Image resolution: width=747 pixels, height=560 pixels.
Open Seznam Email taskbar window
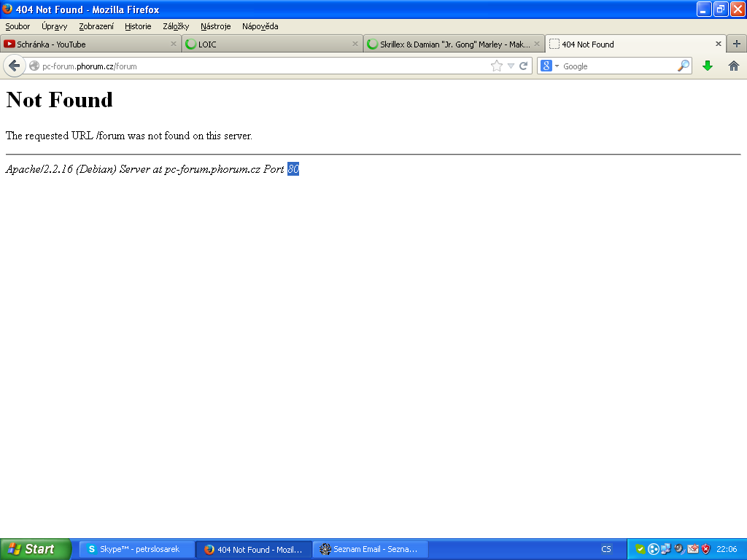coord(370,549)
